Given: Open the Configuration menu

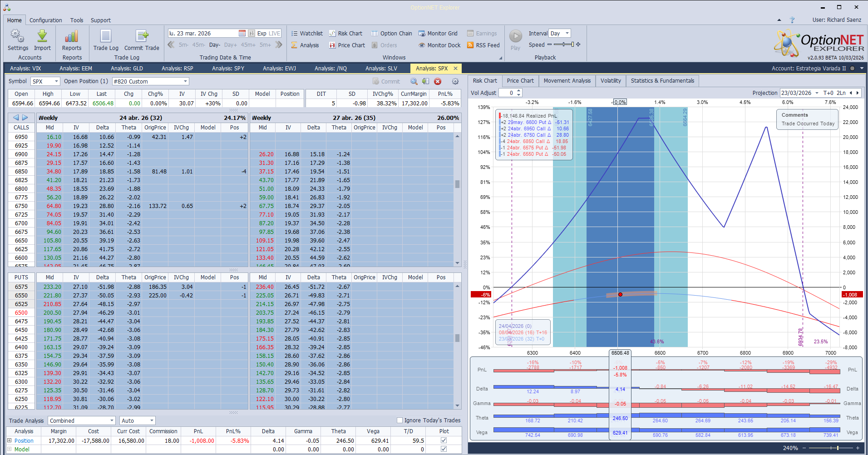Looking at the screenshot, I should point(45,20).
